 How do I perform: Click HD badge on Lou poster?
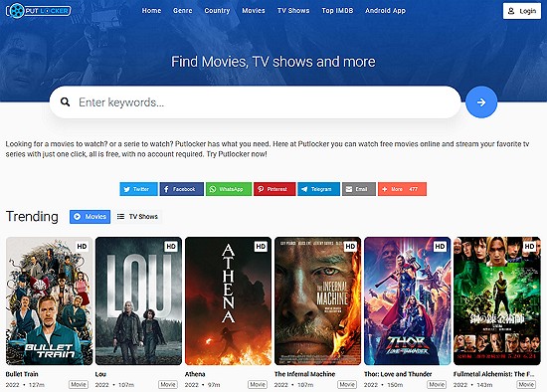[171, 247]
